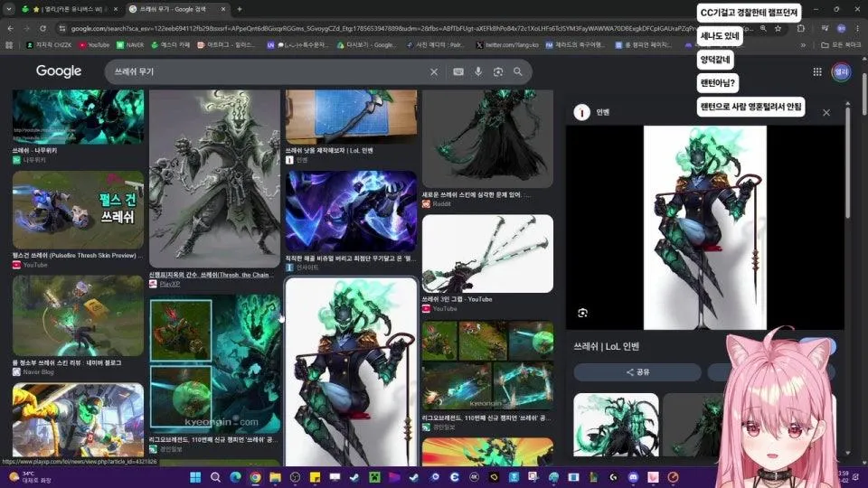
Task: Click the 공유 share button
Action: click(x=637, y=372)
